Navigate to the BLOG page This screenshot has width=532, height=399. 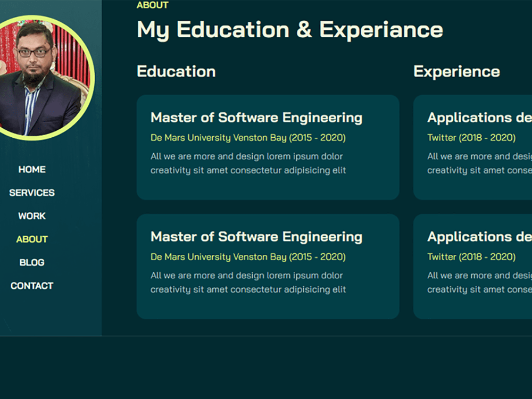pyautogui.click(x=31, y=262)
